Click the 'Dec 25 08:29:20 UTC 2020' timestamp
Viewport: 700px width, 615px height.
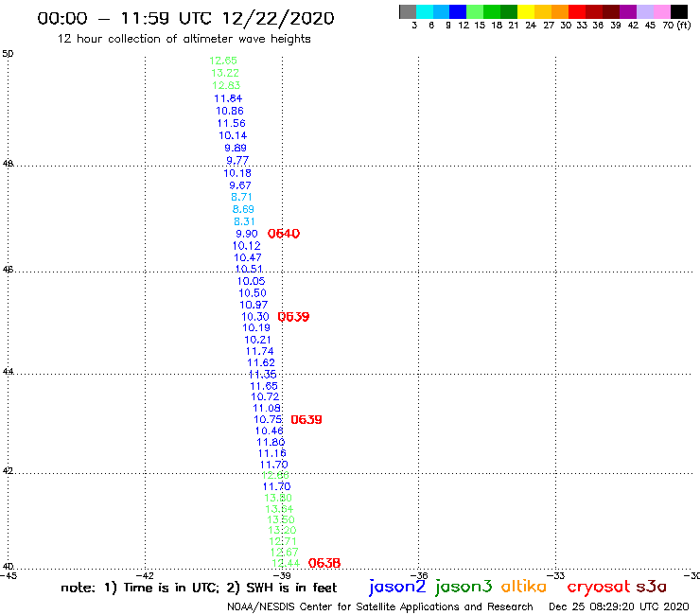tap(619, 606)
